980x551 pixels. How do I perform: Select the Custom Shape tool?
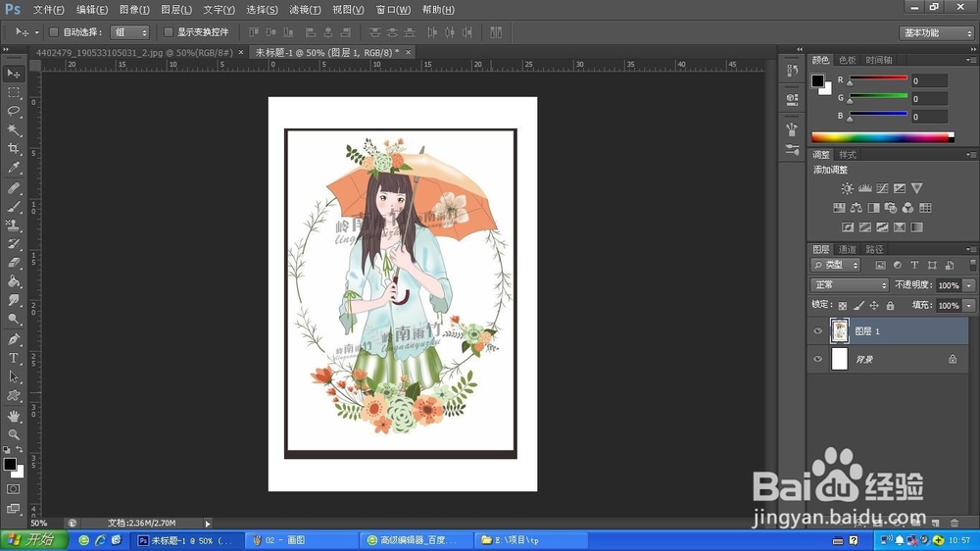14,396
